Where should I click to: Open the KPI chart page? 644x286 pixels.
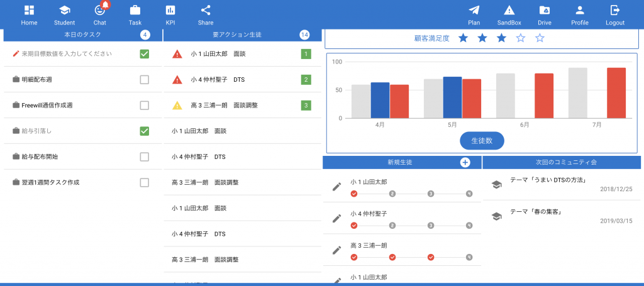tap(170, 11)
